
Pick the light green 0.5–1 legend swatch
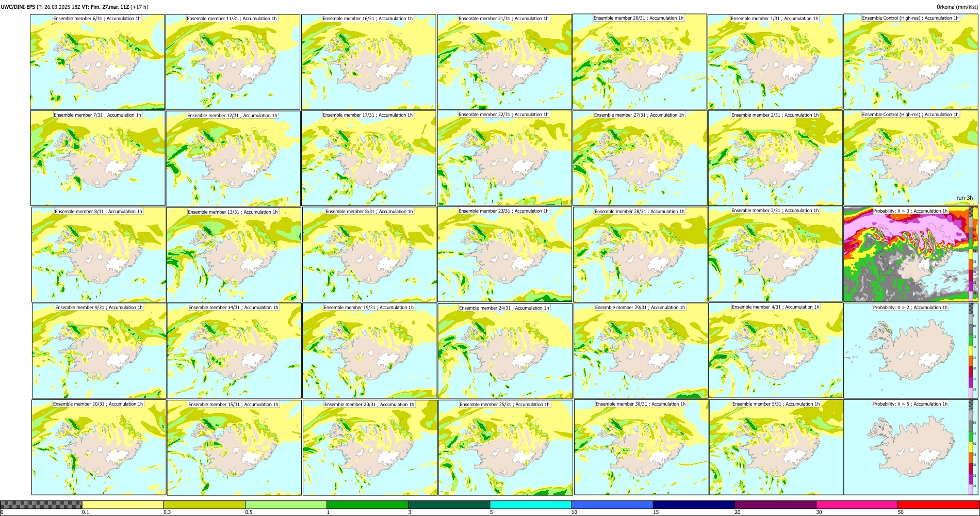(x=286, y=505)
